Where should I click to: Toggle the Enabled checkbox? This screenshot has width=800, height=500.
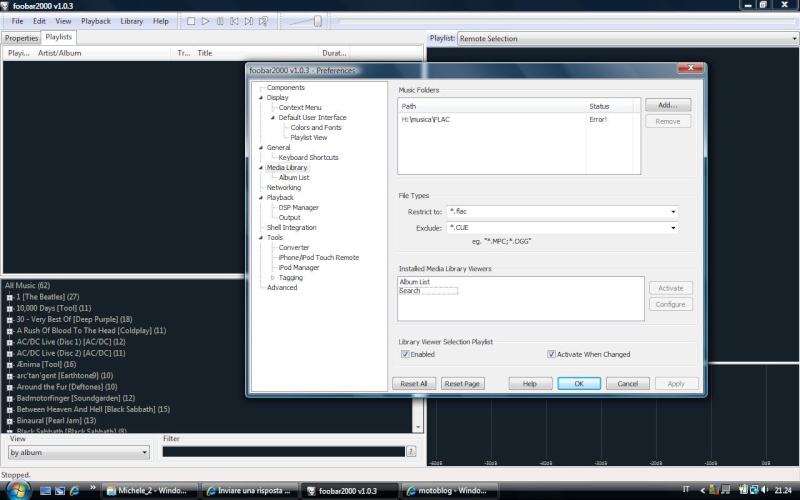click(405, 354)
